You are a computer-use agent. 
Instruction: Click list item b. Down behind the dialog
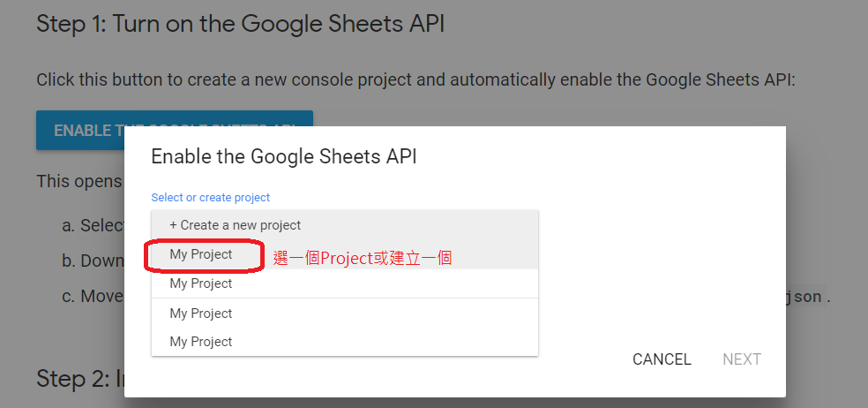click(x=93, y=261)
